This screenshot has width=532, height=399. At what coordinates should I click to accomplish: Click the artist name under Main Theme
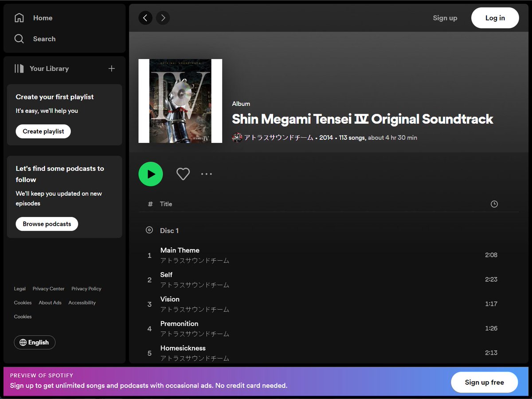click(195, 261)
